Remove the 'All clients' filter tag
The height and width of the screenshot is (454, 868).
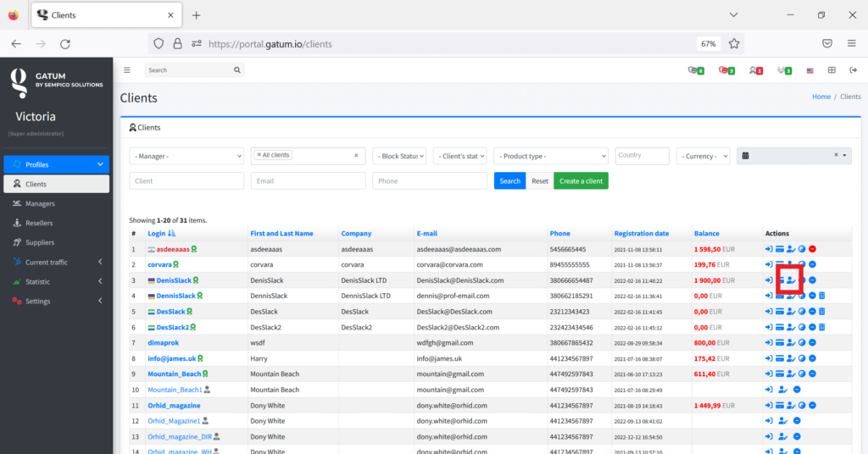point(259,155)
